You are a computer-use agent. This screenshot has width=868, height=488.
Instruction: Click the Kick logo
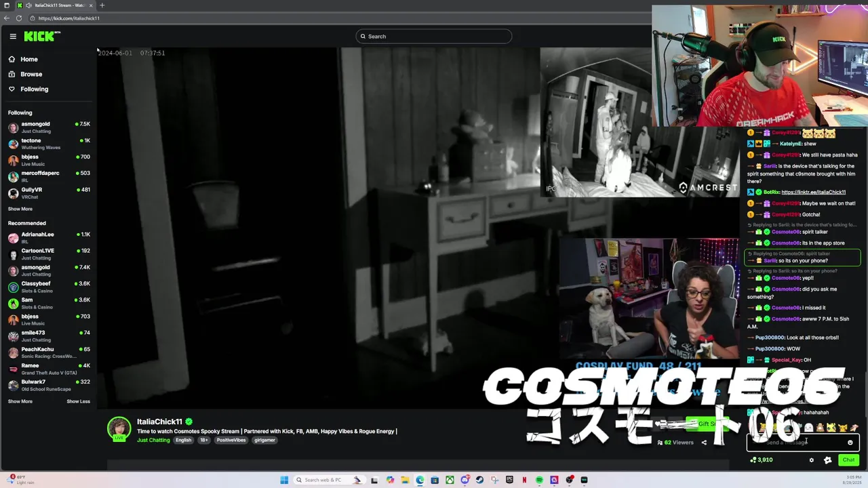pos(42,36)
